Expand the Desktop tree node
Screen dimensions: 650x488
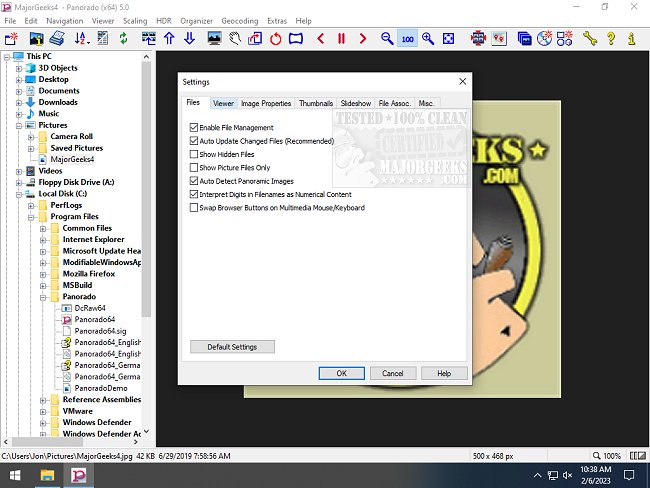pyautogui.click(x=19, y=80)
